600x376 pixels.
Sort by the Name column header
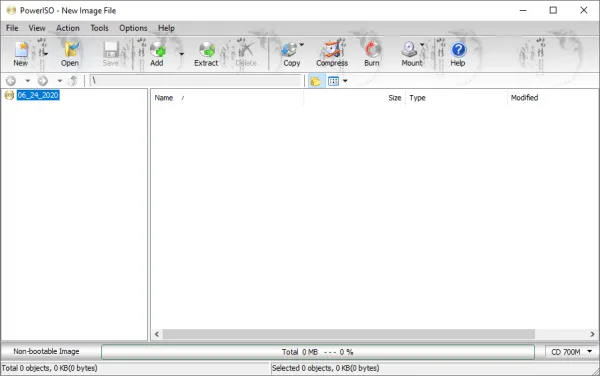[x=227, y=98]
